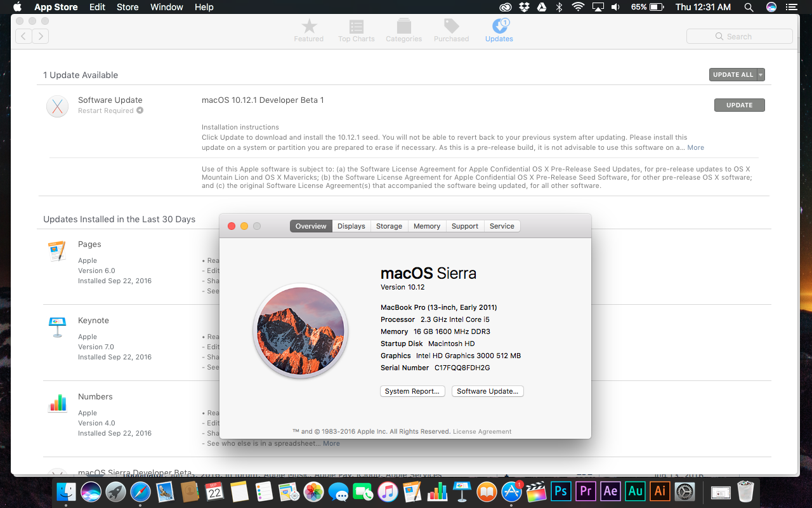Open Launchpad from the Dock
The height and width of the screenshot is (508, 812).
tap(115, 491)
